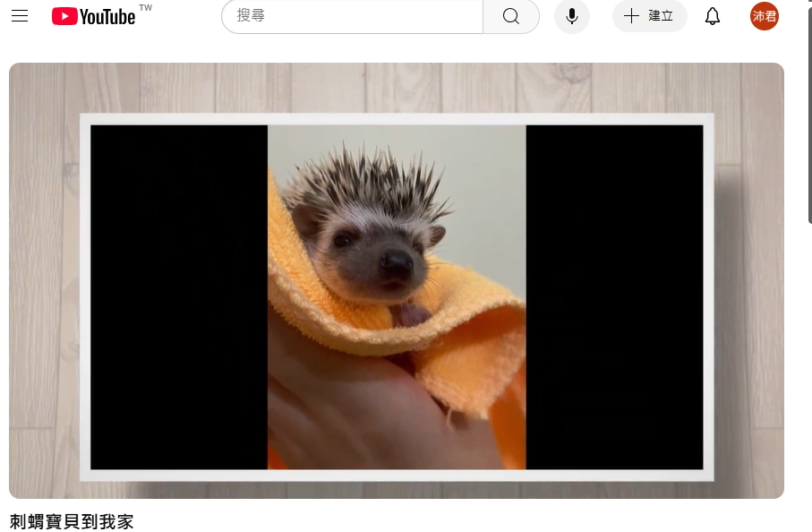
Task: Click the page vertical scrollbar
Action: click(810, 114)
